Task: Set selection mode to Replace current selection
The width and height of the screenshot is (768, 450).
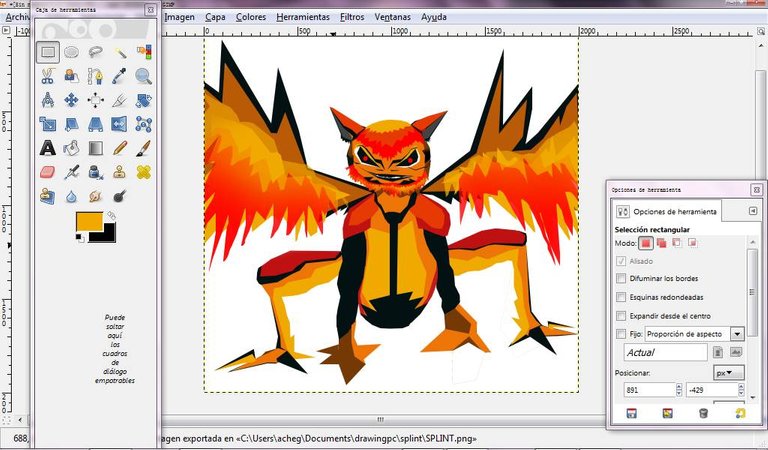Action: 646,243
